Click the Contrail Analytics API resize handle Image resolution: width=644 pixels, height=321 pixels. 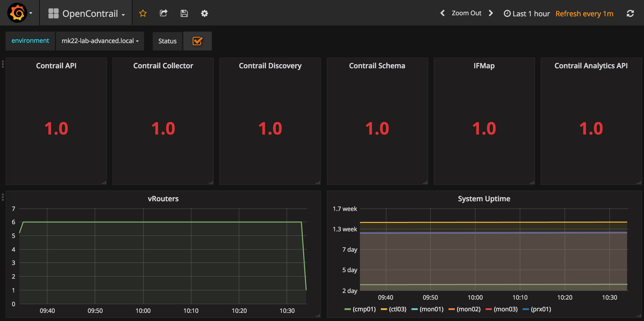[x=639, y=182]
